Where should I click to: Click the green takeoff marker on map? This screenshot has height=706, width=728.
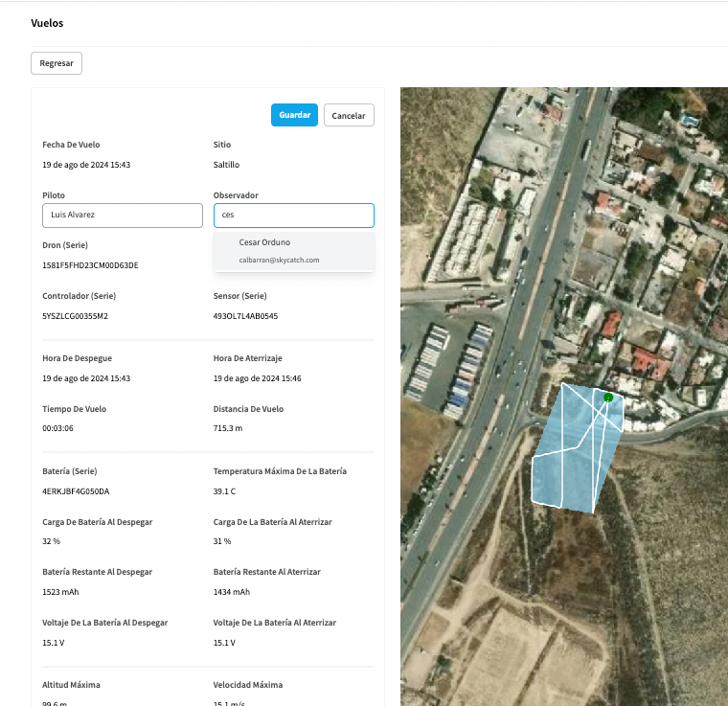pyautogui.click(x=608, y=398)
